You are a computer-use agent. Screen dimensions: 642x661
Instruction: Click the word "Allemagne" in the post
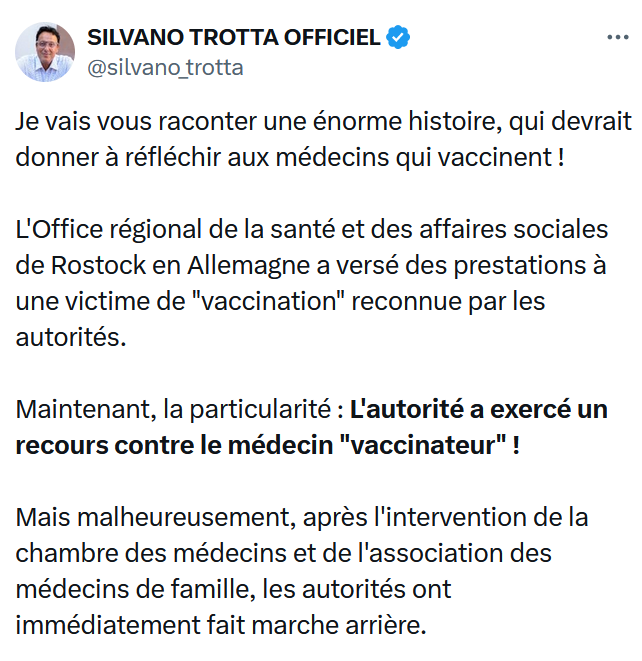248,266
